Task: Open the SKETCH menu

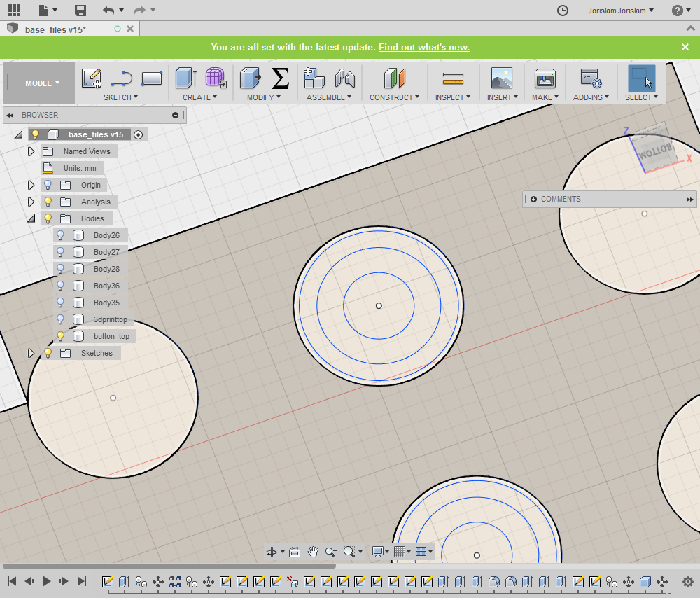Action: pyautogui.click(x=120, y=97)
